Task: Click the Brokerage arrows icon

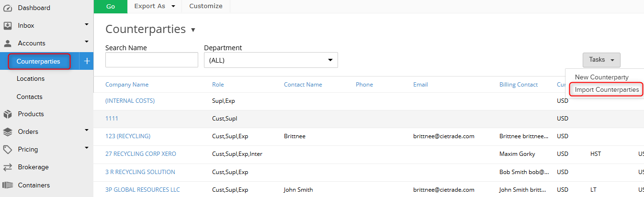Action: (x=8, y=167)
